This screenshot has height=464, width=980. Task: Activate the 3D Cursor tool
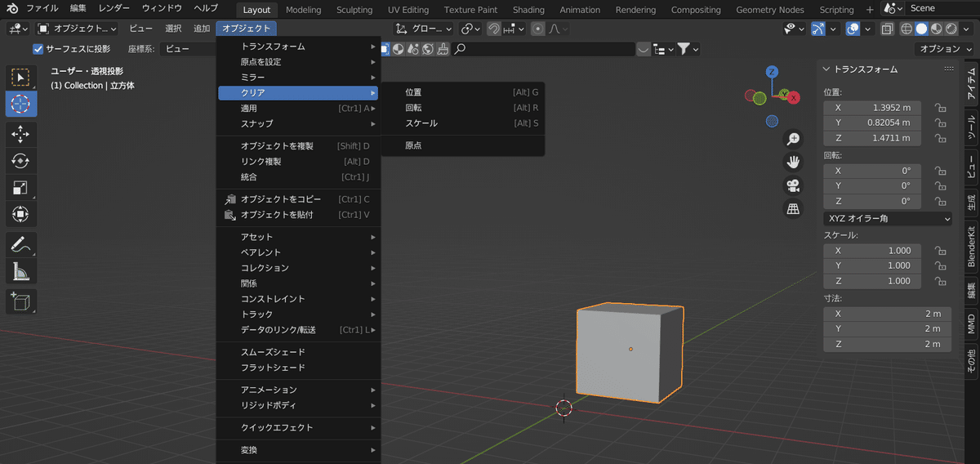(x=21, y=104)
